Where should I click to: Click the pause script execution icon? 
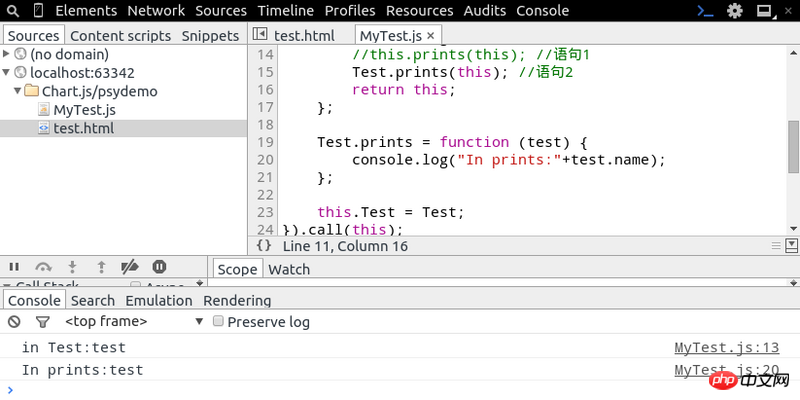[14, 267]
